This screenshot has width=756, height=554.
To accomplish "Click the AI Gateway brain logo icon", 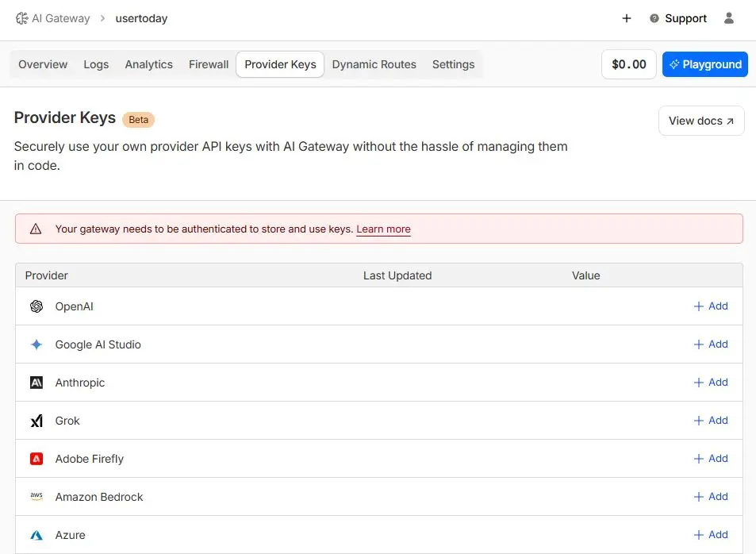I will tap(22, 18).
